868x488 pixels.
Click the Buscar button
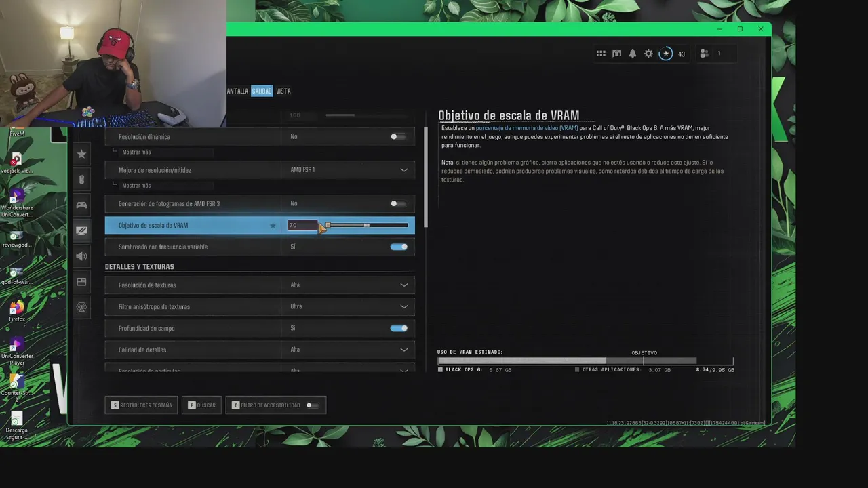201,405
